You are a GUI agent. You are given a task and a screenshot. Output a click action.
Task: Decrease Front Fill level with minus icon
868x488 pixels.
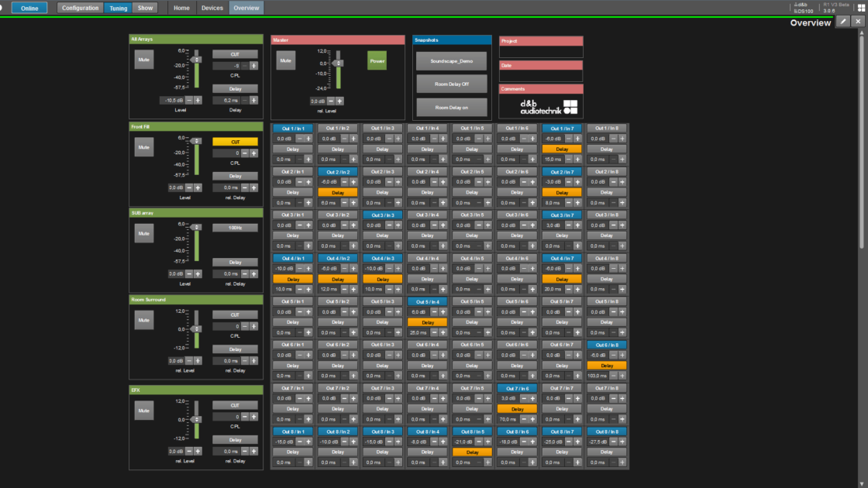189,188
